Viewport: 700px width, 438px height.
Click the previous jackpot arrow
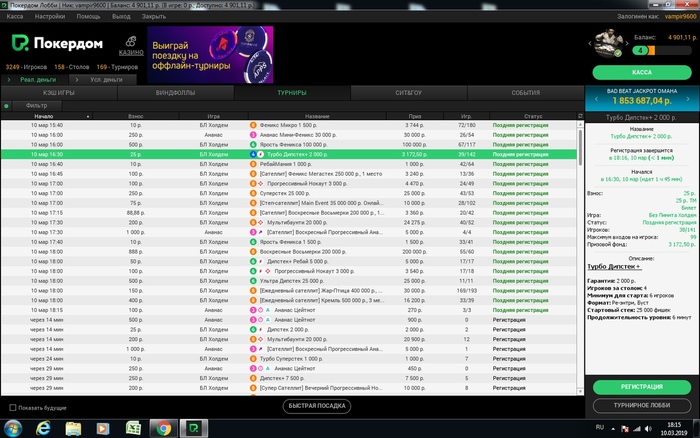596,99
